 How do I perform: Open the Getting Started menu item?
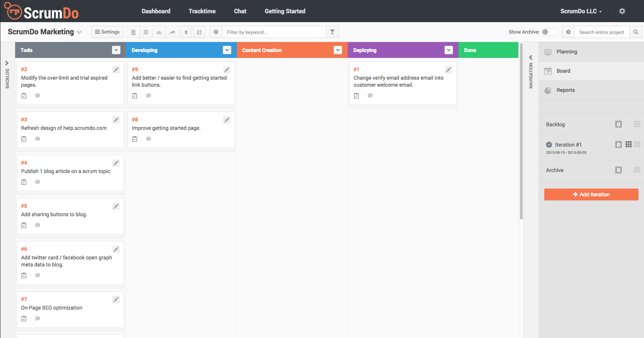click(x=285, y=11)
